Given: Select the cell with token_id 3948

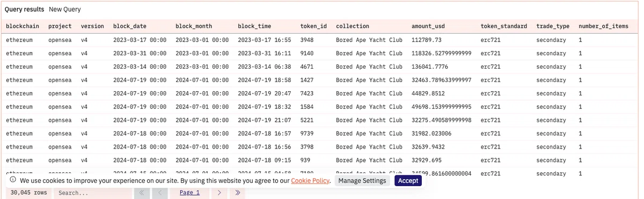Looking at the screenshot, I should click(307, 40).
